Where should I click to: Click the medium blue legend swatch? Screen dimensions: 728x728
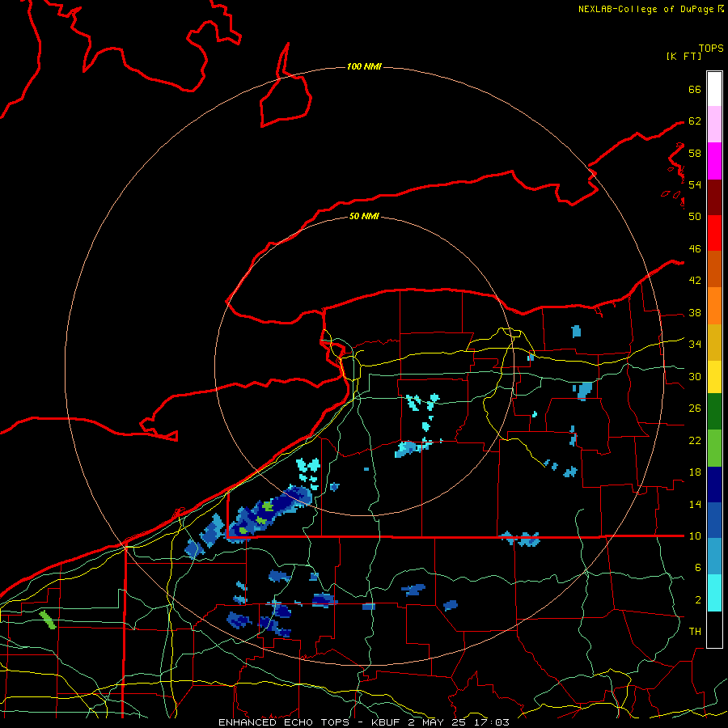pyautogui.click(x=714, y=520)
